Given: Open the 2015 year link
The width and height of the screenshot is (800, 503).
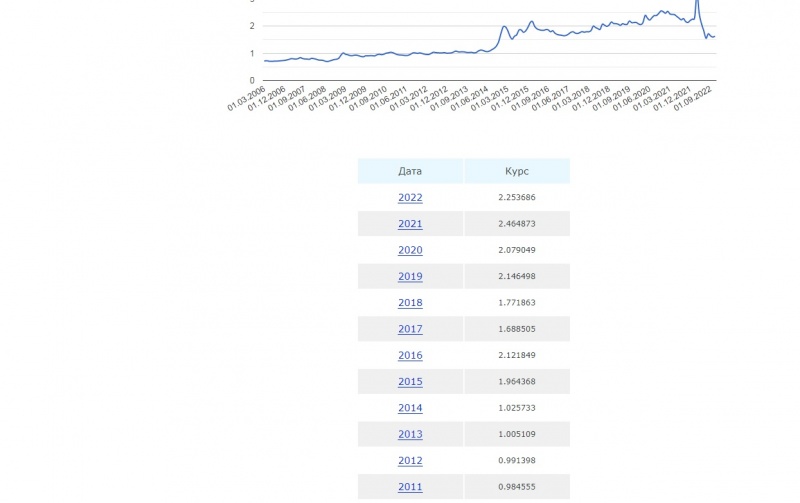Looking at the screenshot, I should (410, 382).
